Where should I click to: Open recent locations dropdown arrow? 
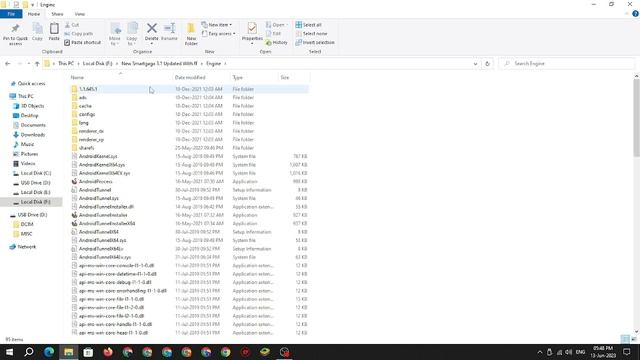click(x=29, y=64)
